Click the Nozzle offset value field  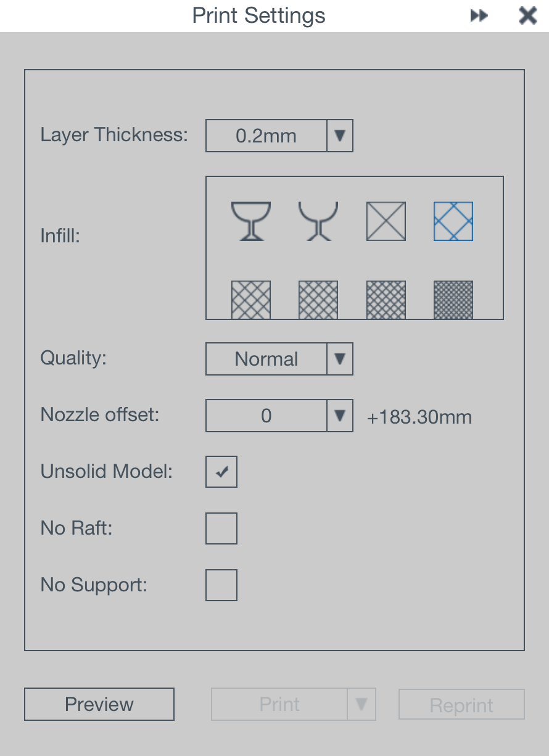266,416
